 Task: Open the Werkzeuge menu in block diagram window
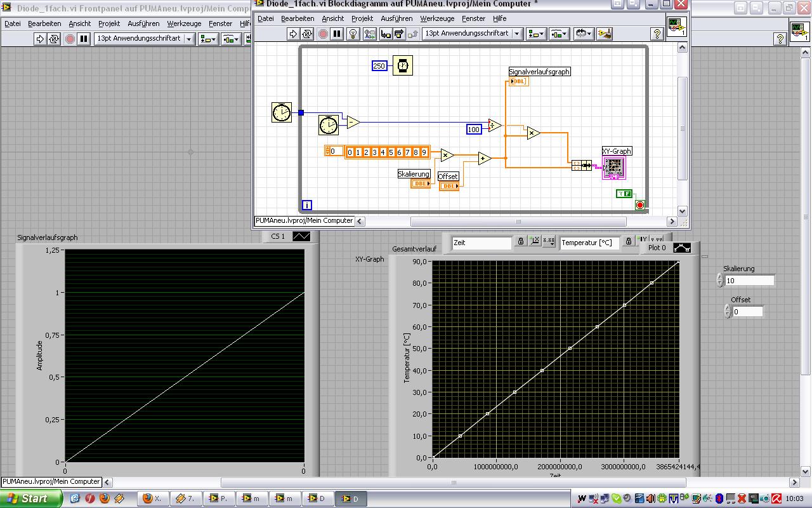pyautogui.click(x=437, y=18)
